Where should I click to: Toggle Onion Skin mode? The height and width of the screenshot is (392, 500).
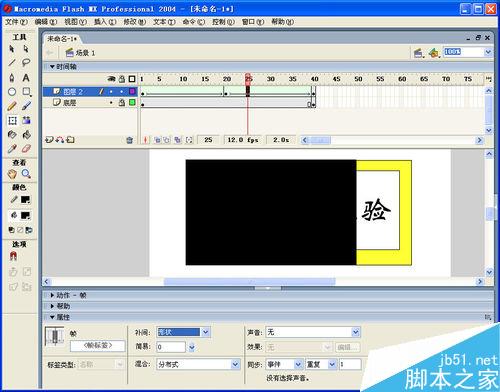[x=157, y=140]
